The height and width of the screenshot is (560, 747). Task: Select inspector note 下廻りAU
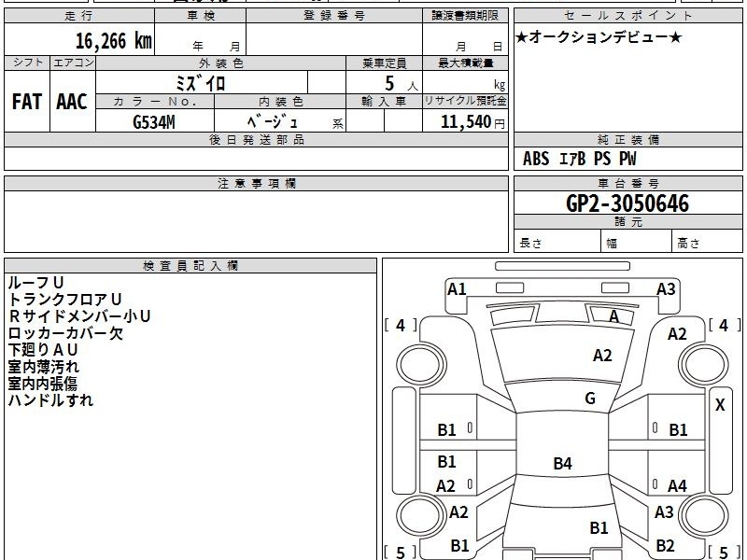43,350
